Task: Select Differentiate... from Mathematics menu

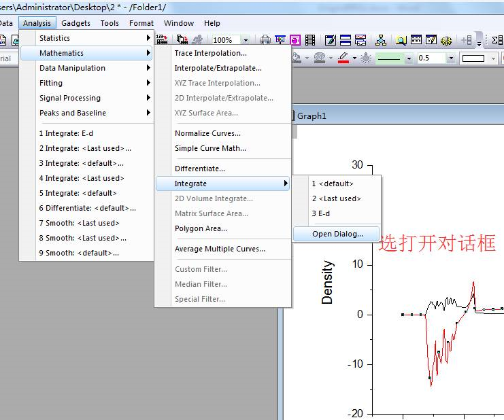Action: pyautogui.click(x=199, y=169)
